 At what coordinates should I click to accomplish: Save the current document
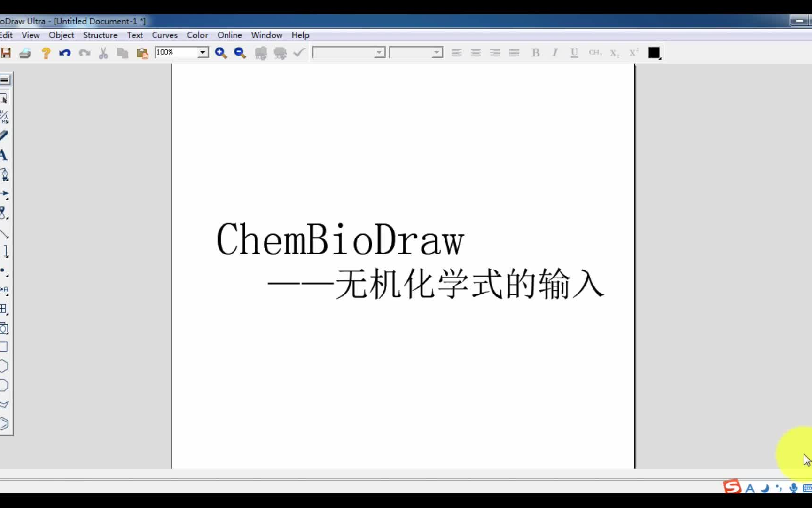coord(6,53)
